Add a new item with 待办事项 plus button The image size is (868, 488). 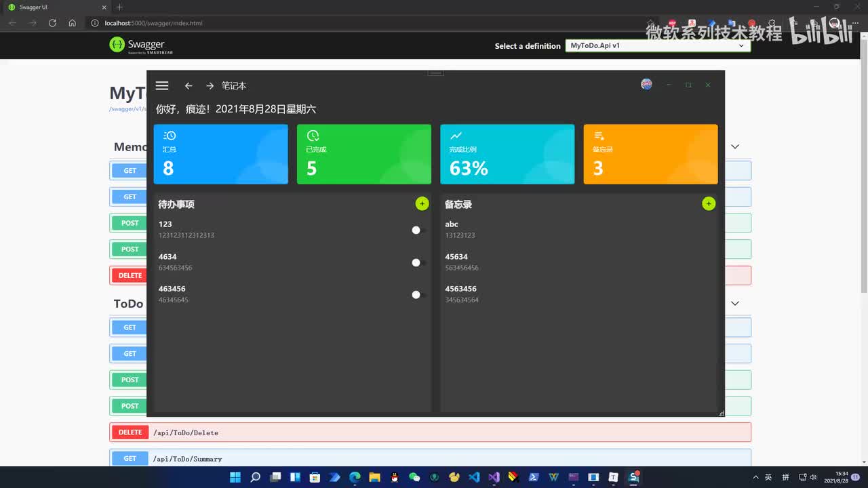[422, 203]
